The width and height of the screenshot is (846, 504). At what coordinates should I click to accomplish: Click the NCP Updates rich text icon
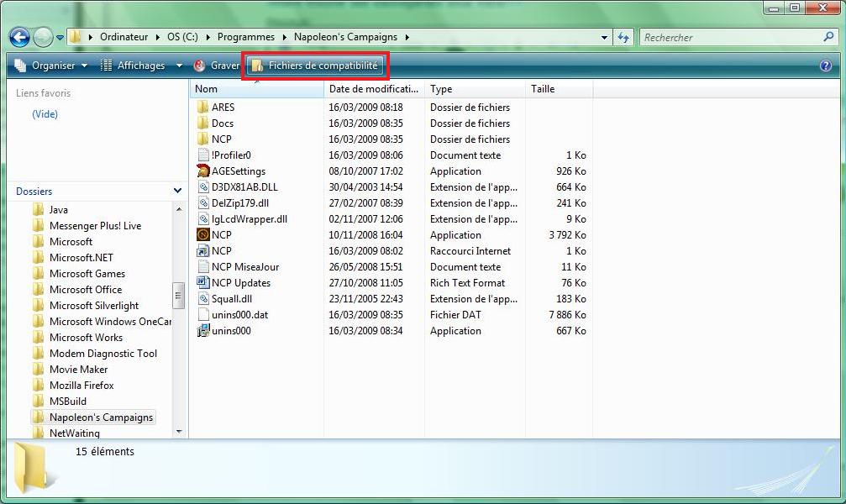click(x=202, y=283)
